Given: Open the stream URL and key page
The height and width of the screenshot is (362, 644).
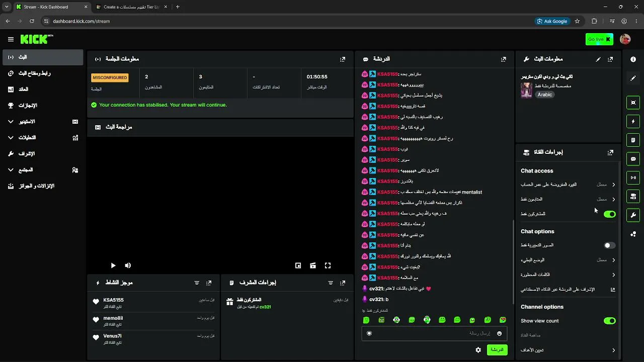Looking at the screenshot, I should pos(43,73).
